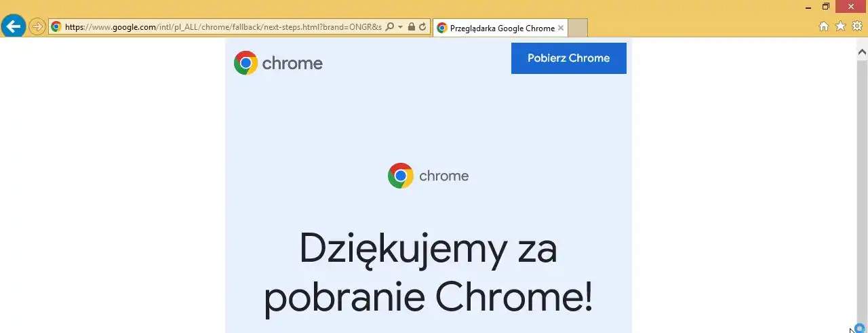Close the Przeglądarka Google Chrome tab
This screenshot has height=333, width=868.
[x=561, y=28]
